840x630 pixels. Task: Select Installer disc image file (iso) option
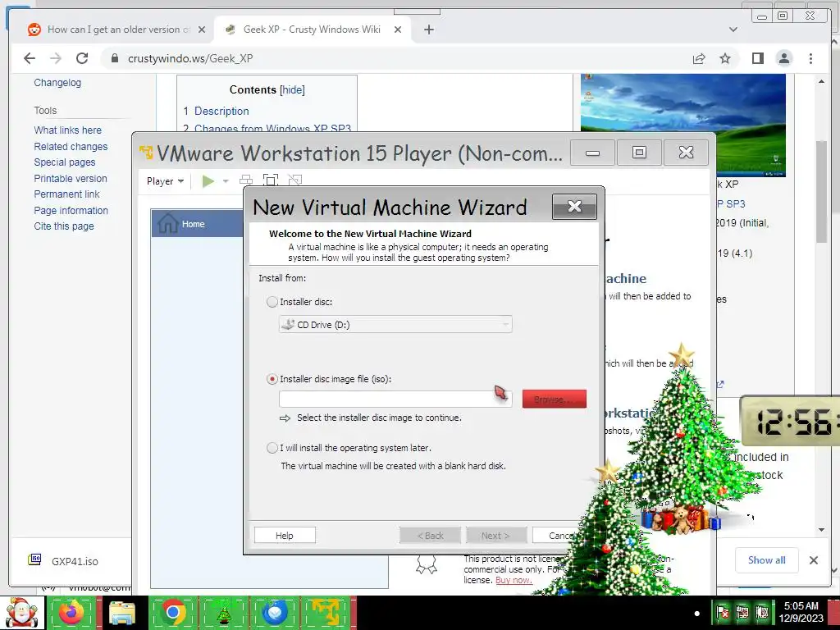tap(272, 379)
